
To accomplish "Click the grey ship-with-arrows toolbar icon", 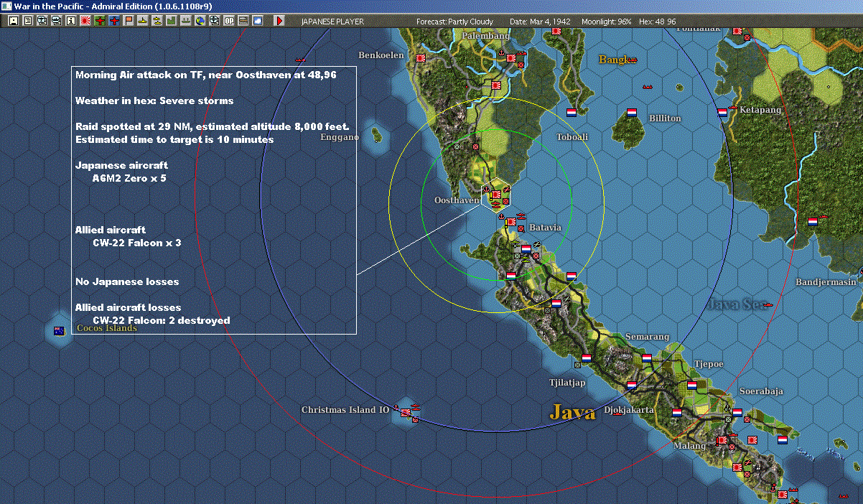I will 185,21.
